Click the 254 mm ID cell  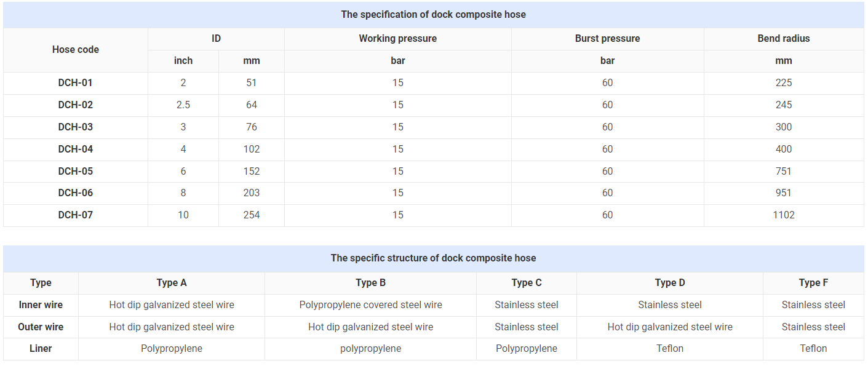252,215
